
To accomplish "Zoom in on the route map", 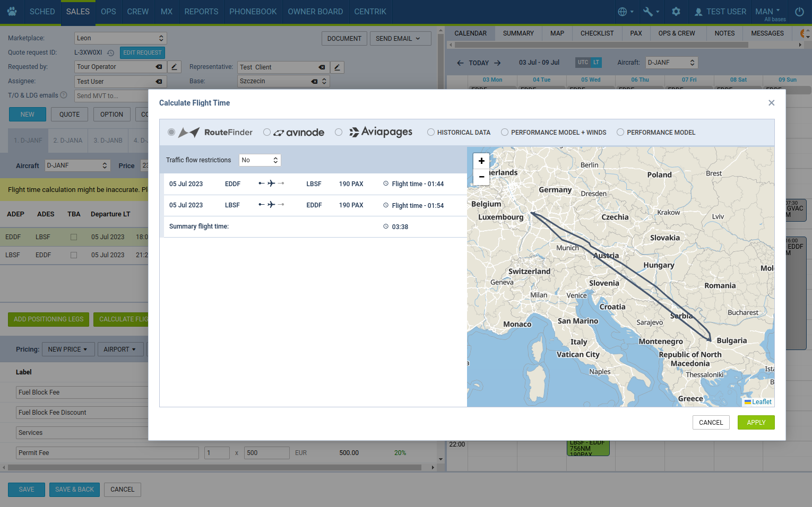I will click(x=481, y=161).
